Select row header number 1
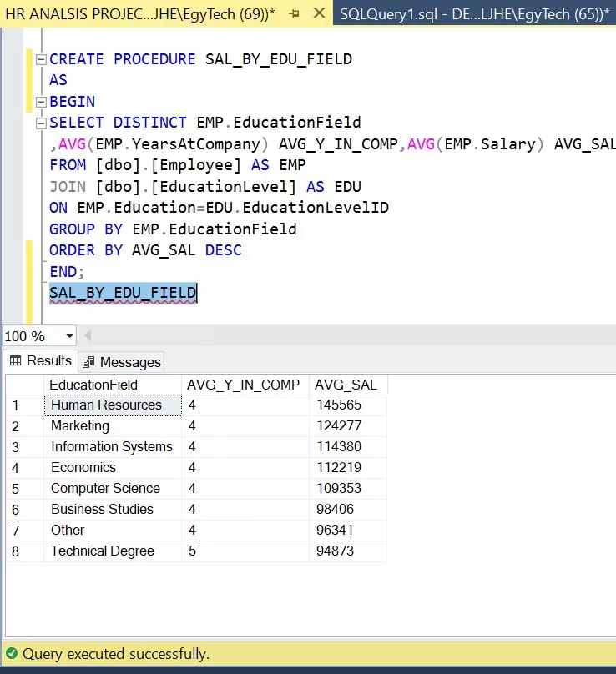This screenshot has height=674, width=616. pyautogui.click(x=24, y=405)
